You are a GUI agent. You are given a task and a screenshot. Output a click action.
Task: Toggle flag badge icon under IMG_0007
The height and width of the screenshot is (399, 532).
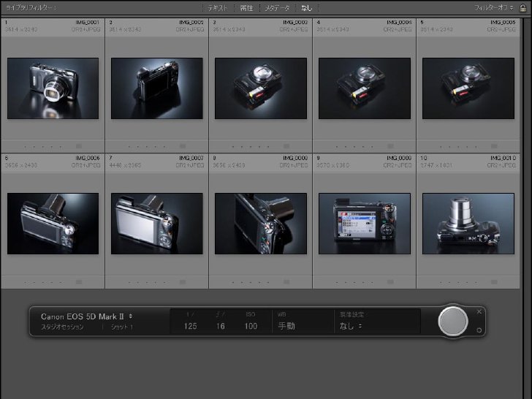pos(183,282)
